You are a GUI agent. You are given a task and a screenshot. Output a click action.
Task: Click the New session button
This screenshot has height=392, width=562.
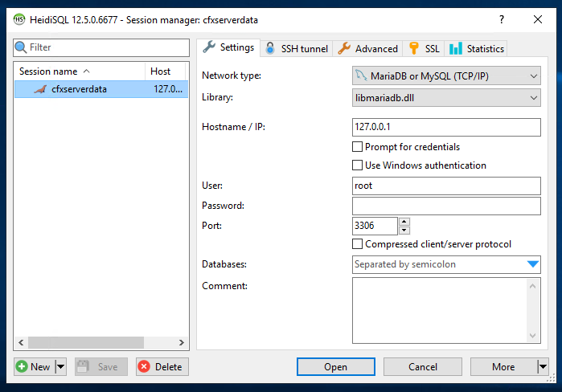(x=35, y=366)
